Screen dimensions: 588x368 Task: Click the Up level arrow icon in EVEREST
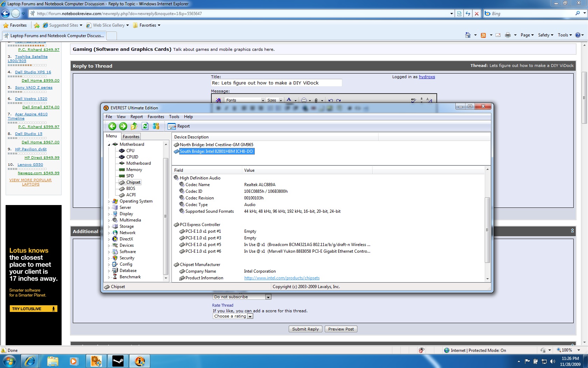134,126
